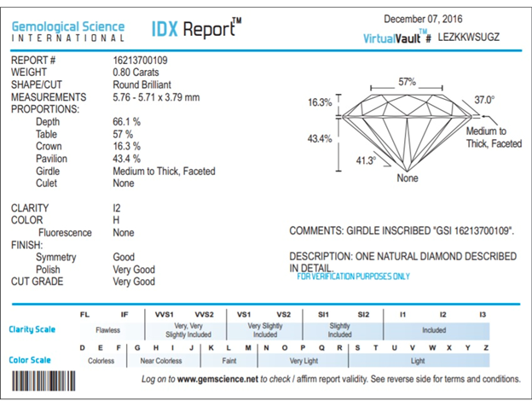Click the girdle inscribed comments line
This screenshot has width=532, height=407.
(402, 231)
